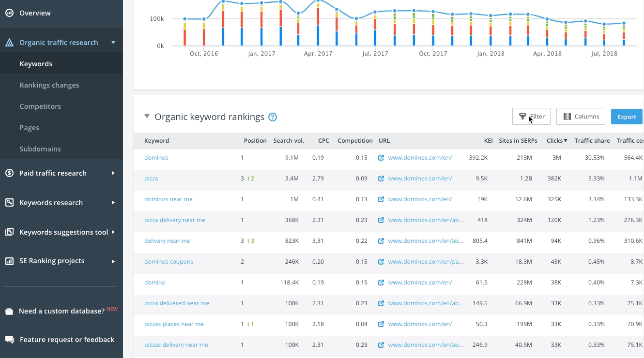Click the 1.2B sites in SERPs value
The width and height of the screenshot is (644, 358).
[526, 179]
